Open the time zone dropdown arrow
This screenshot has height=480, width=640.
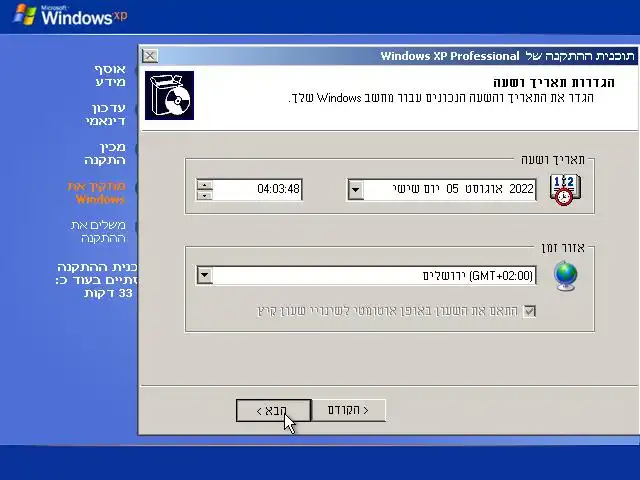(204, 276)
